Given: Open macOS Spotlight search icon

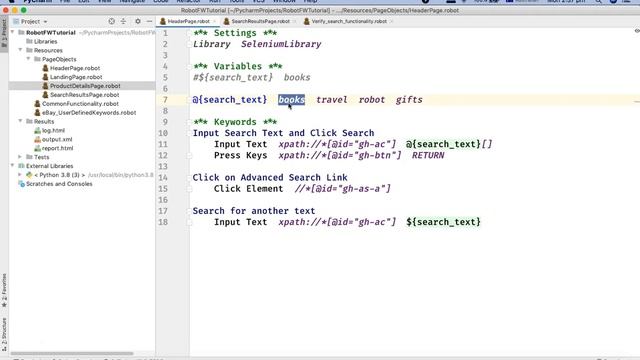Looking at the screenshot, I should (x=598, y=2).
